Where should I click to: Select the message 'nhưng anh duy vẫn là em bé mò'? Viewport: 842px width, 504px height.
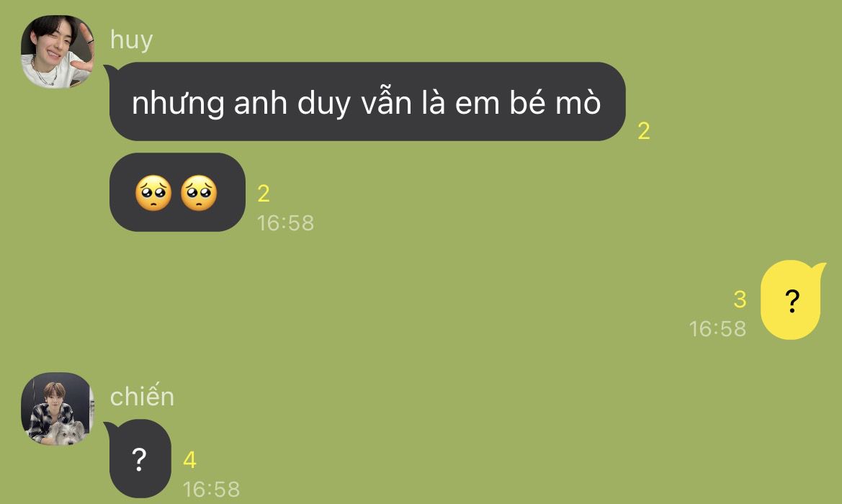point(367,102)
